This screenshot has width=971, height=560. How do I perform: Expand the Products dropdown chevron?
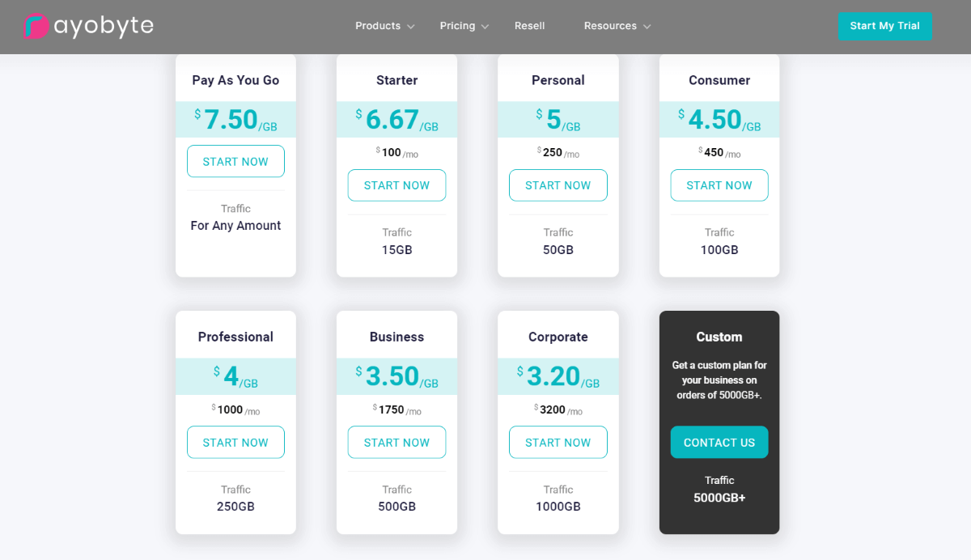(x=411, y=27)
